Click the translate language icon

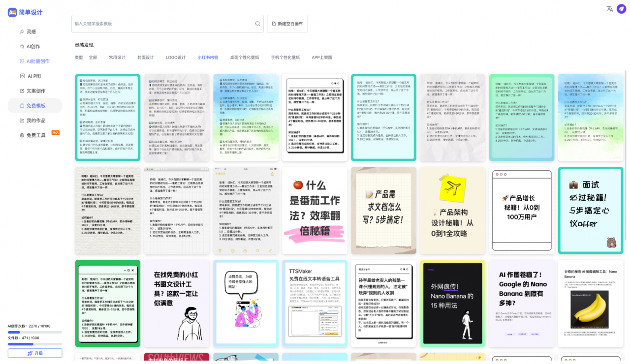click(610, 9)
